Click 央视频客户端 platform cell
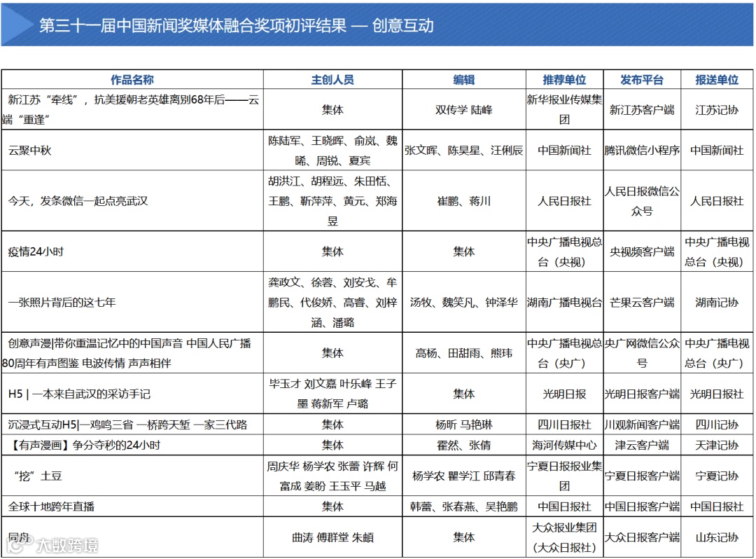This screenshot has height=559, width=756. click(642, 251)
